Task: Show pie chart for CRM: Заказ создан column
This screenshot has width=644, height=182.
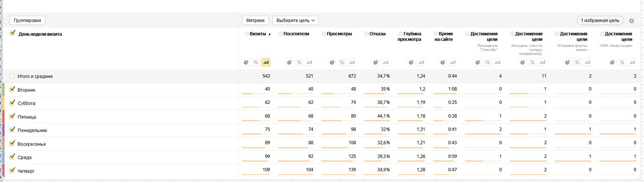Action: click(x=612, y=63)
